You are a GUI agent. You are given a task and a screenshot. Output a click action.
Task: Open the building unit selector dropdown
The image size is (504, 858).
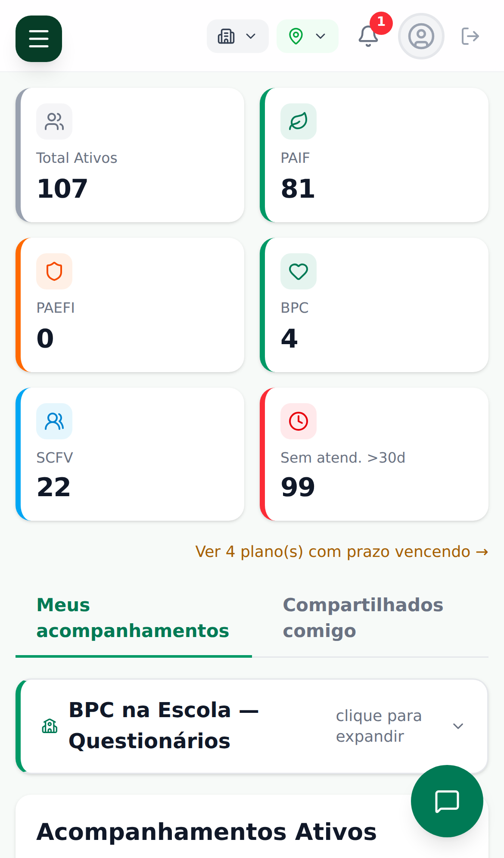237,36
